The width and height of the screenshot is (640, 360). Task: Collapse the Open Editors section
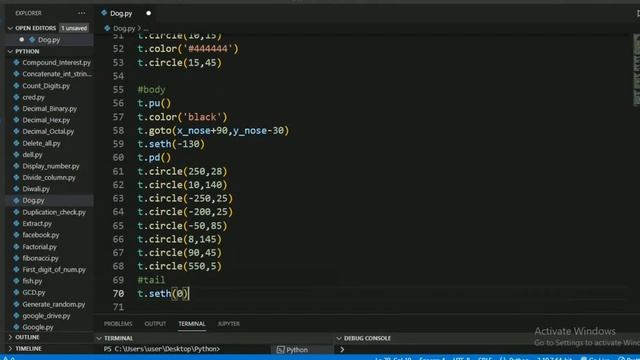pos(10,28)
